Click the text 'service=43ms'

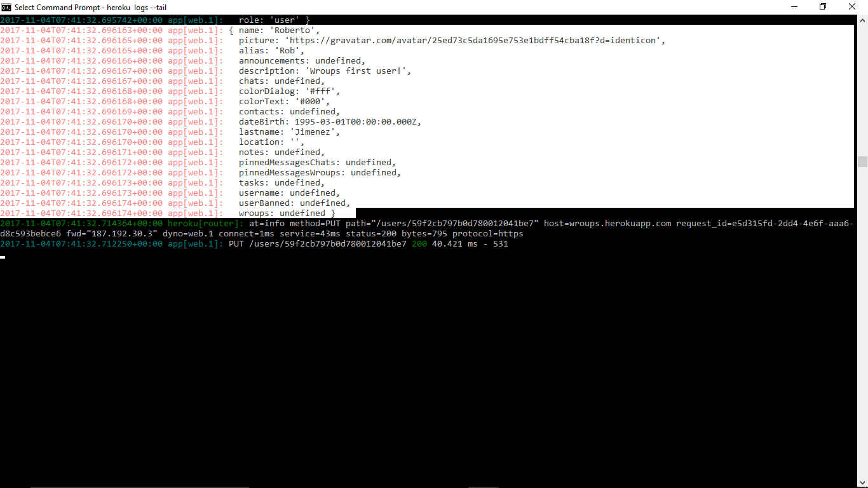coord(309,234)
